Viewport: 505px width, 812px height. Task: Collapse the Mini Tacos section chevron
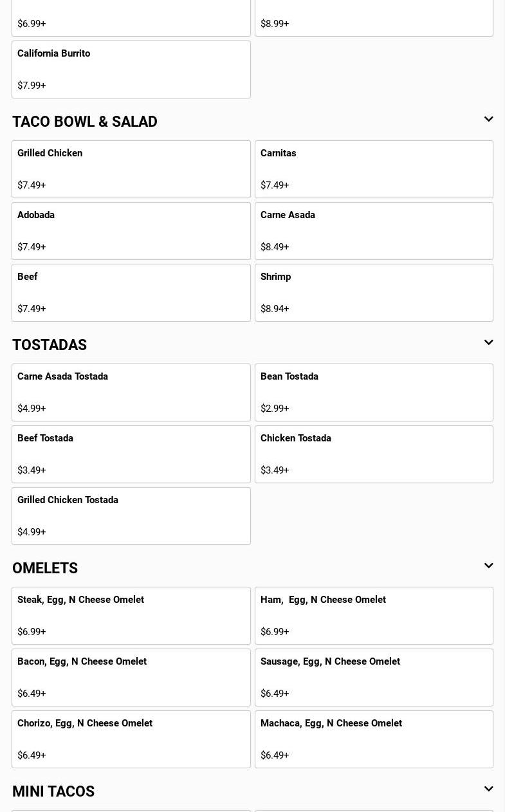click(x=488, y=789)
